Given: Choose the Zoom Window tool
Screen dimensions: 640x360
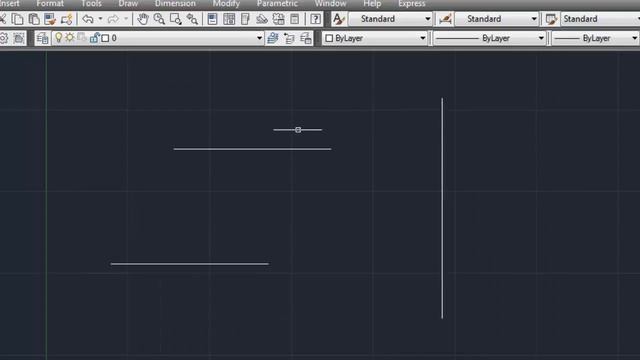Looking at the screenshot, I should tap(176, 19).
